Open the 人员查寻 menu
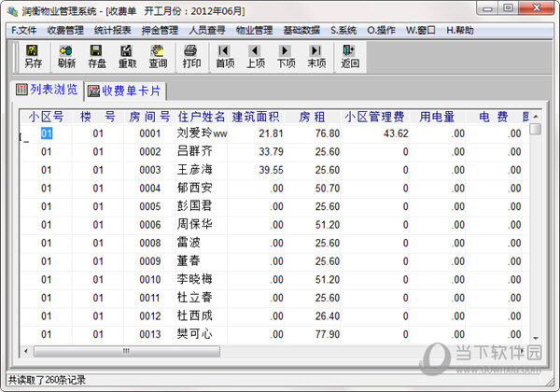 point(207,31)
